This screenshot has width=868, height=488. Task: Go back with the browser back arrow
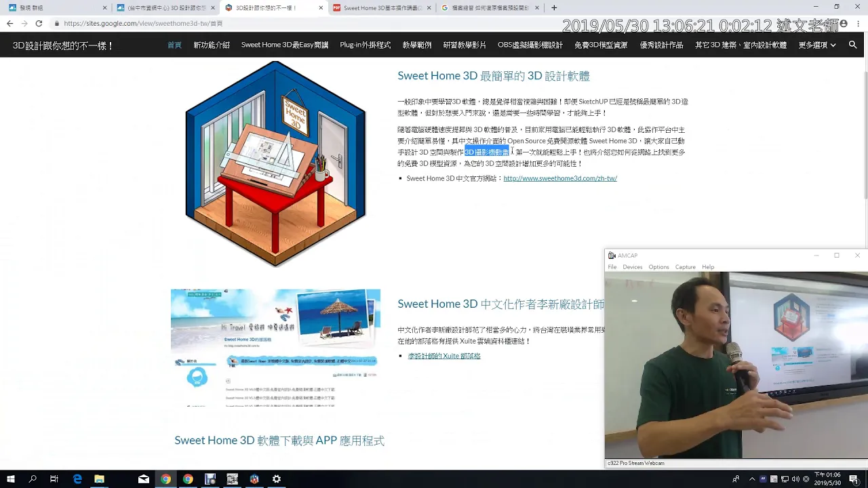9,23
